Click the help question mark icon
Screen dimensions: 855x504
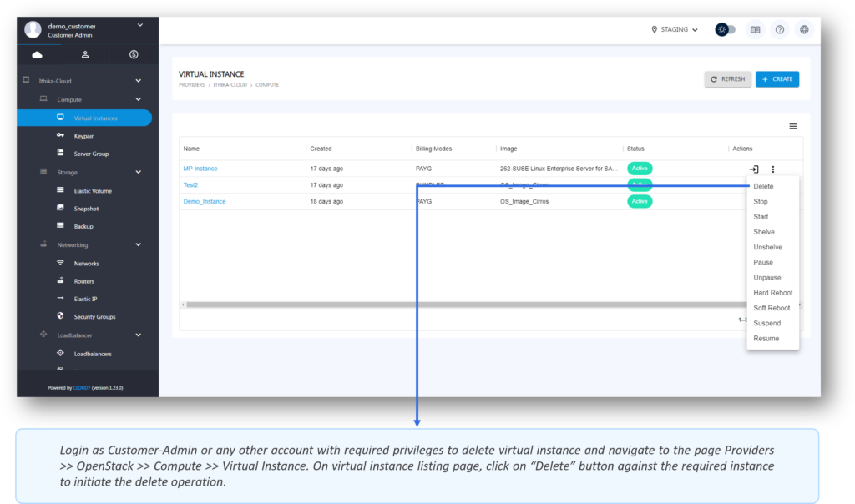pos(780,30)
